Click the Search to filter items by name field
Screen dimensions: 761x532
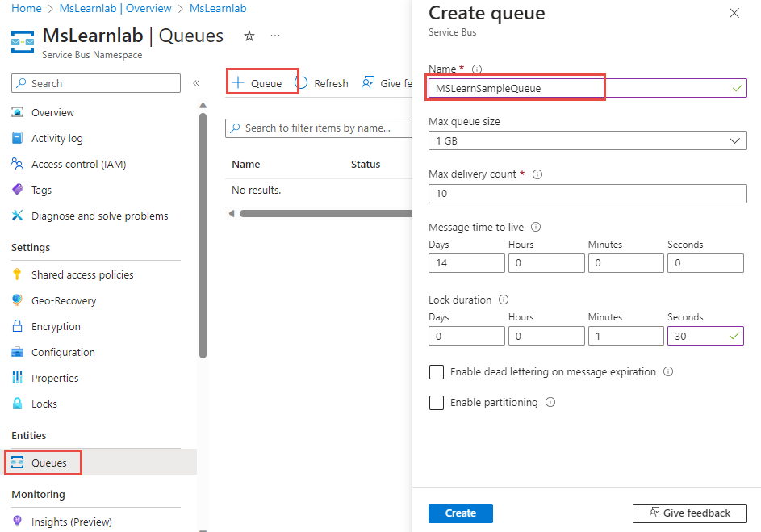319,128
